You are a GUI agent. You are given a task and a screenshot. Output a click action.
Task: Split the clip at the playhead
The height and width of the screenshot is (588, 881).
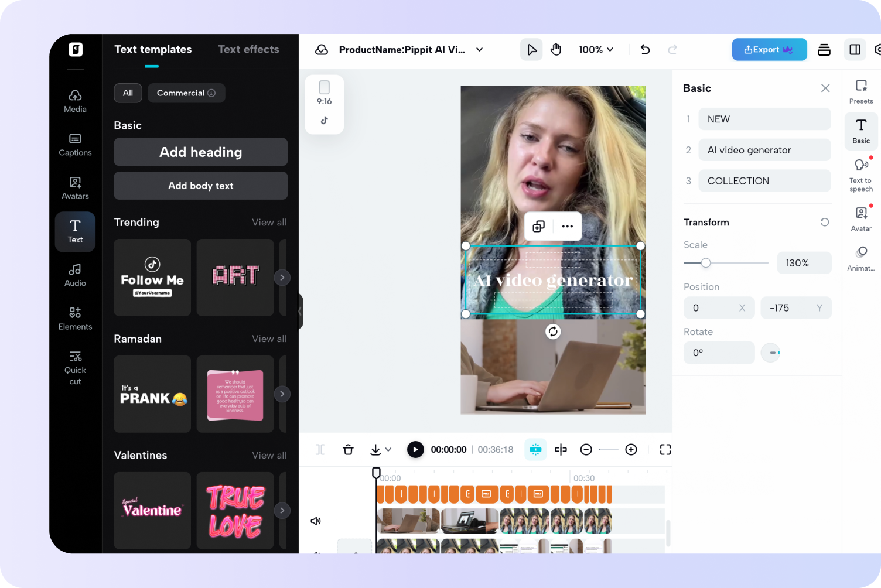(x=561, y=449)
